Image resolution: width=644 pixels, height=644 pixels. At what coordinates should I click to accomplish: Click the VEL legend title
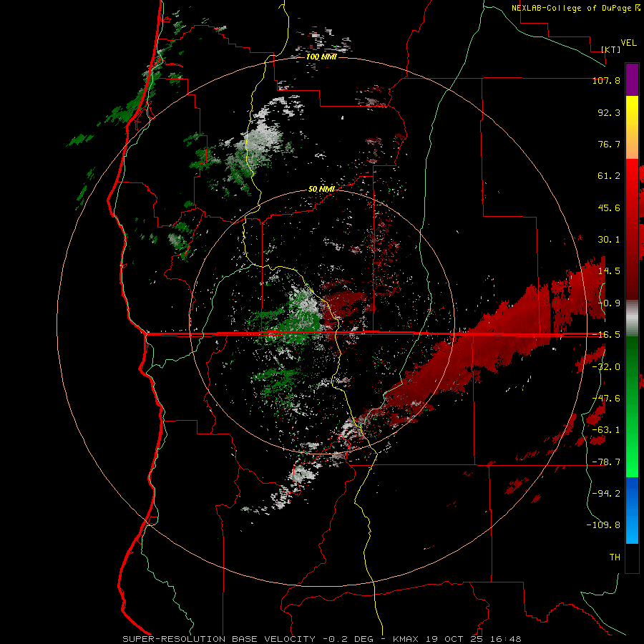pyautogui.click(x=628, y=43)
